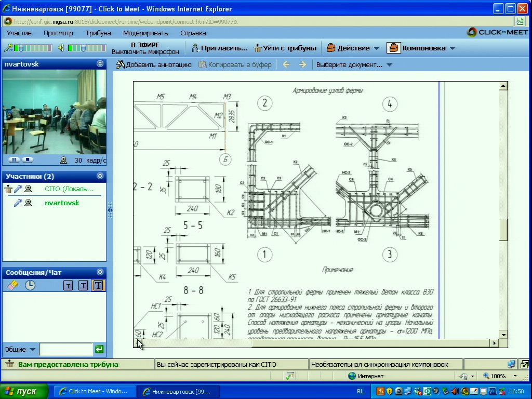Click IE popup blocker status icon
The height and width of the screenshot is (399, 532).
tap(290, 376)
